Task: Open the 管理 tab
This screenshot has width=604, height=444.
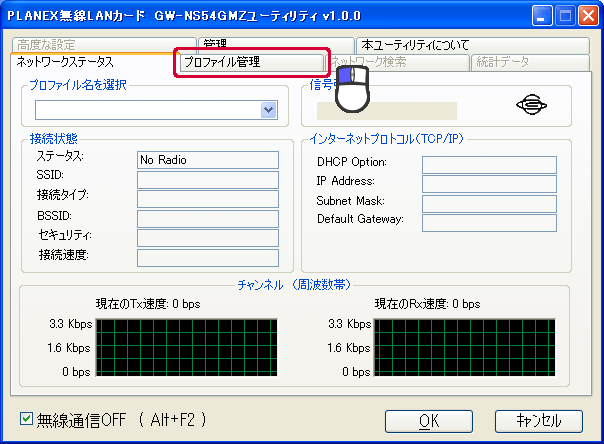Action: click(x=276, y=45)
